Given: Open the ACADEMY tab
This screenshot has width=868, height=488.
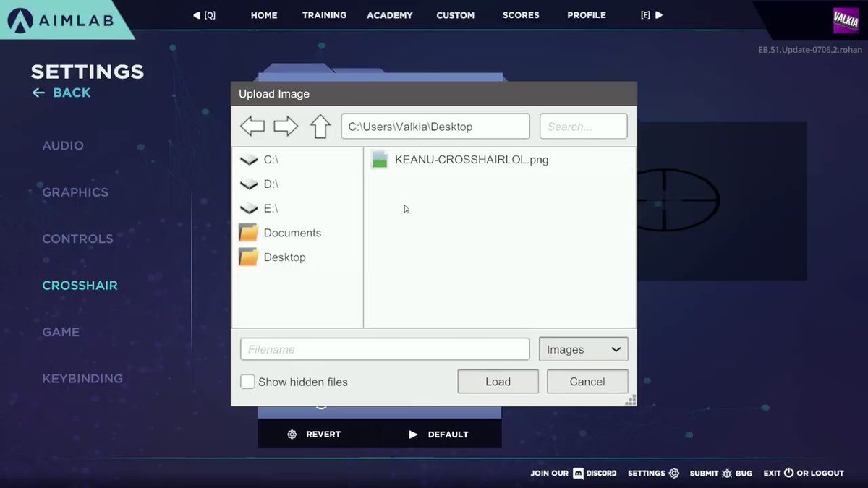Looking at the screenshot, I should coord(390,14).
